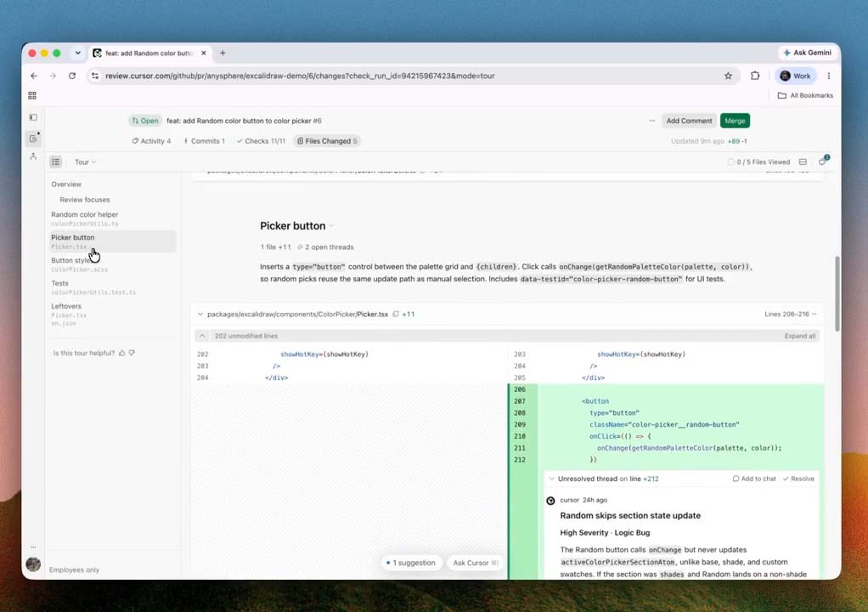The height and width of the screenshot is (612, 868).
Task: Click the user avatar at bottom left
Action: pyautogui.click(x=33, y=564)
